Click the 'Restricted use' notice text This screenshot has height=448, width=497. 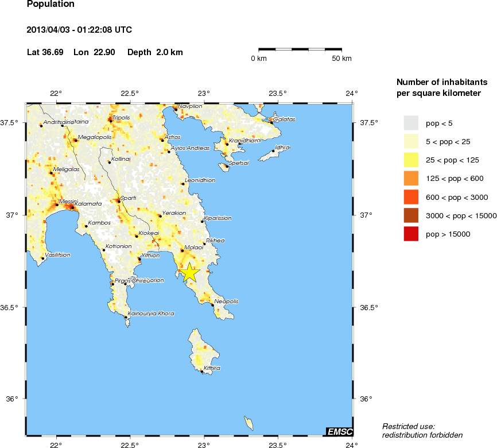[409, 426]
